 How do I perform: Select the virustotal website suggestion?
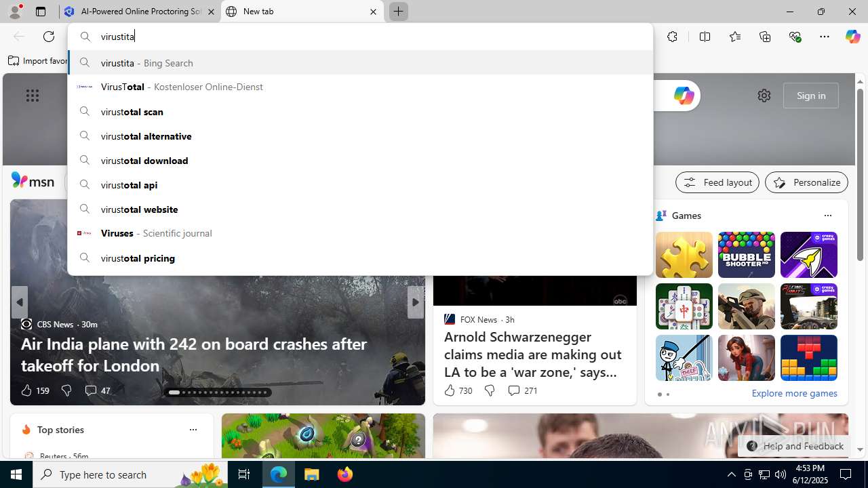360,209
